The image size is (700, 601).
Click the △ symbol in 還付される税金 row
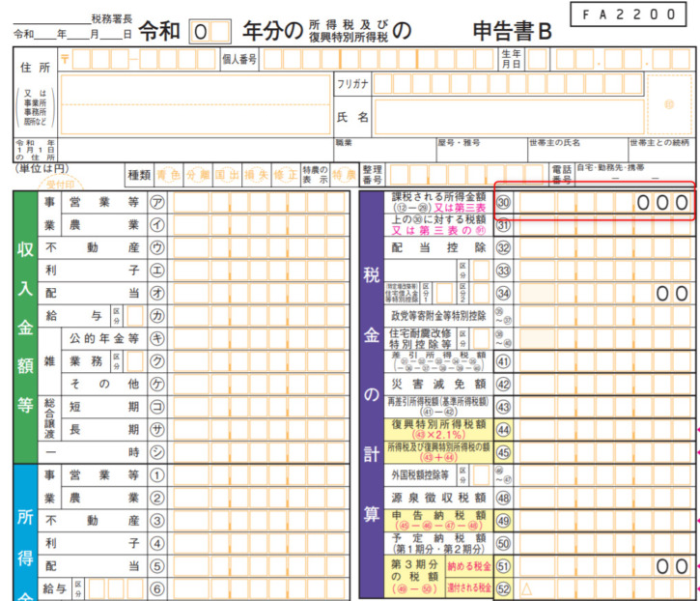click(527, 588)
